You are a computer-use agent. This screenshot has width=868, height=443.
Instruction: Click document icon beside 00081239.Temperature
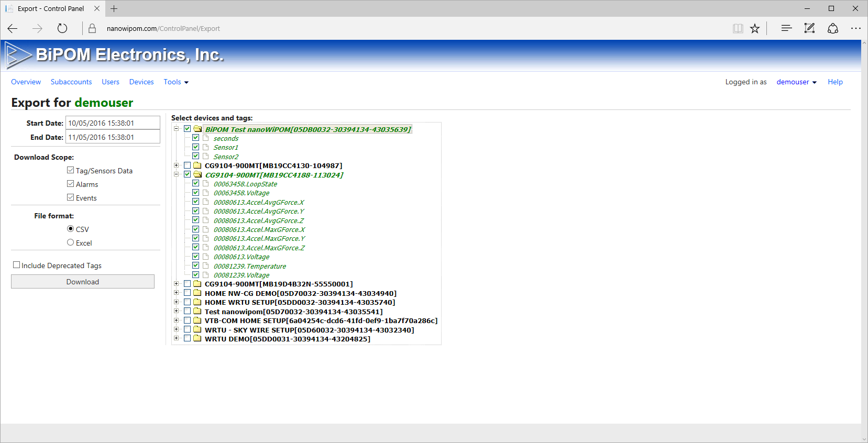coord(206,266)
